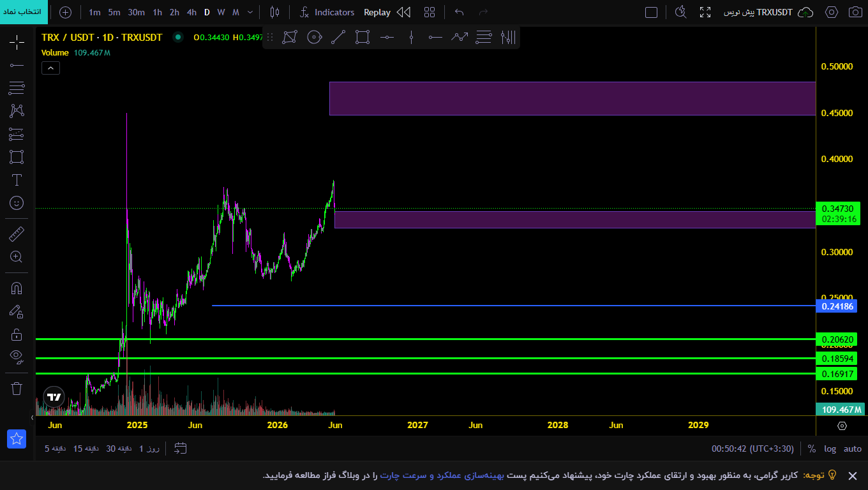Click the add symbol plus icon
This screenshot has height=490, width=868.
coord(65,12)
